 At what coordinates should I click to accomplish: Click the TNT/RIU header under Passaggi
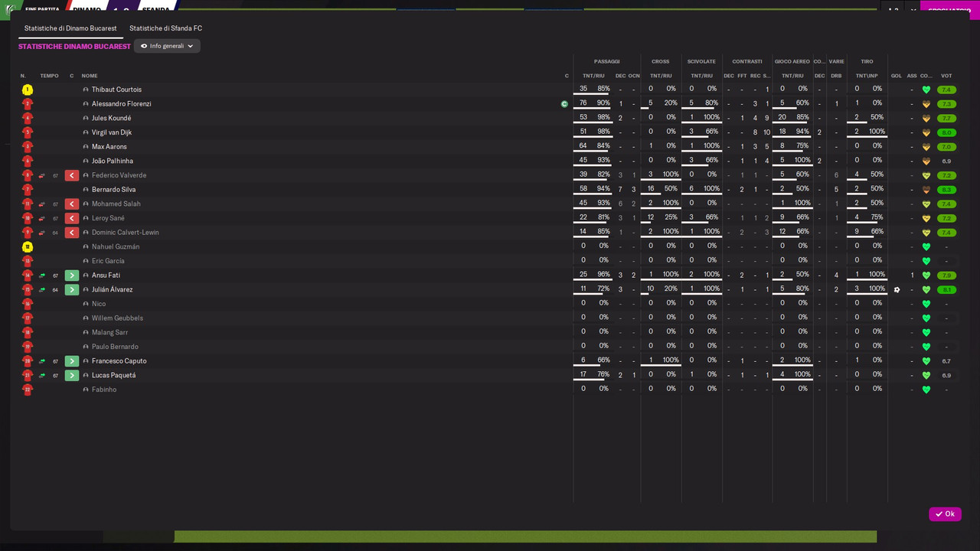(593, 76)
